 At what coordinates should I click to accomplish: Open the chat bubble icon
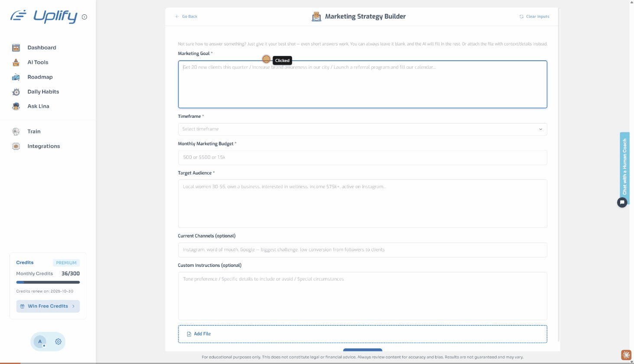click(622, 202)
